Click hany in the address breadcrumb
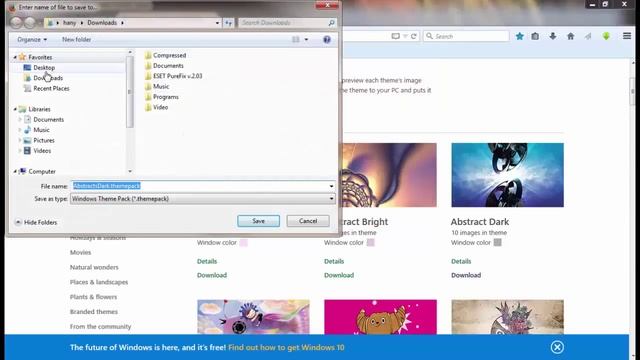The image size is (640, 360). point(69,23)
